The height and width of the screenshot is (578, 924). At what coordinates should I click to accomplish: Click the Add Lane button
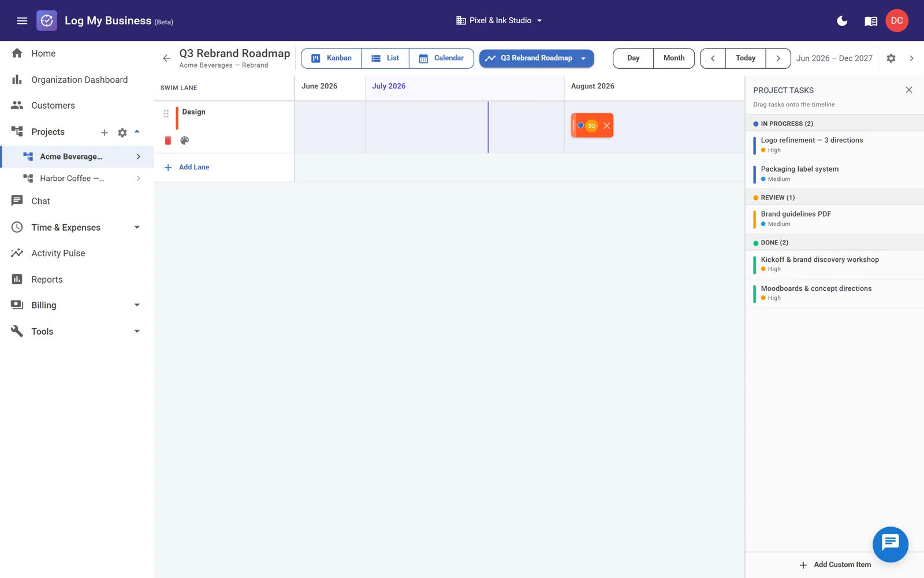[187, 168]
